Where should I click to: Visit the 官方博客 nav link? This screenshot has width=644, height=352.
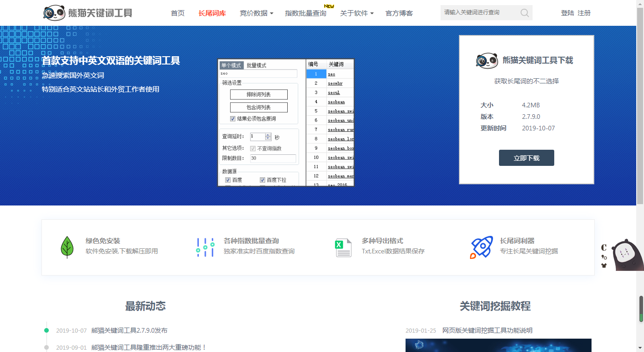pyautogui.click(x=399, y=13)
